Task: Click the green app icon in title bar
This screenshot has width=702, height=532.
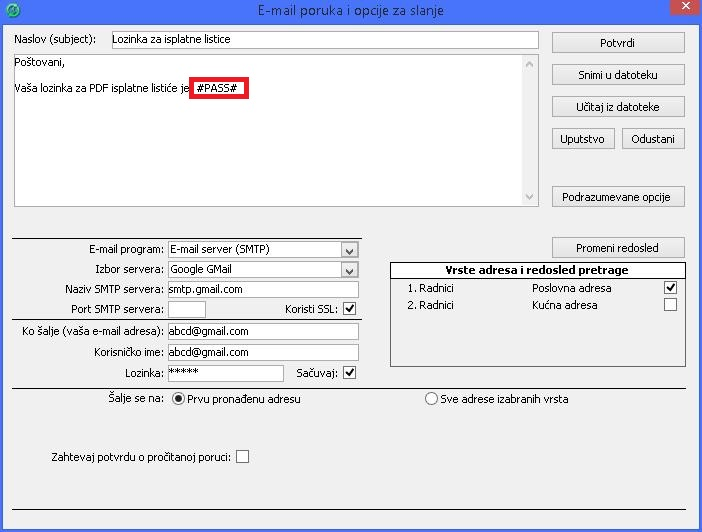Action: [11, 11]
